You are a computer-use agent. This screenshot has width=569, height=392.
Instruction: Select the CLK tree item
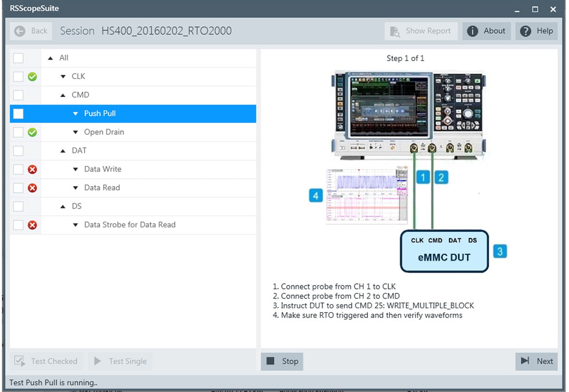click(x=133, y=76)
